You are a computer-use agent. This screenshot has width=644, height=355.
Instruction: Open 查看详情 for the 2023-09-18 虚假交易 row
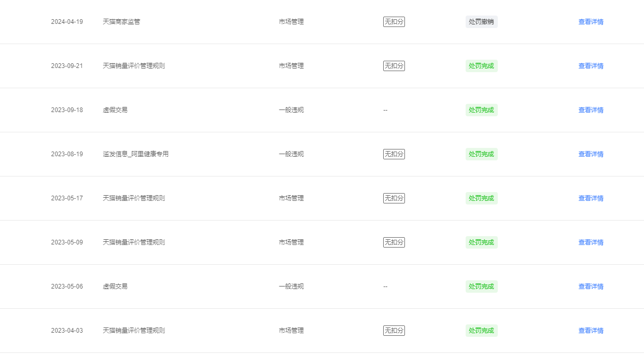coord(591,110)
